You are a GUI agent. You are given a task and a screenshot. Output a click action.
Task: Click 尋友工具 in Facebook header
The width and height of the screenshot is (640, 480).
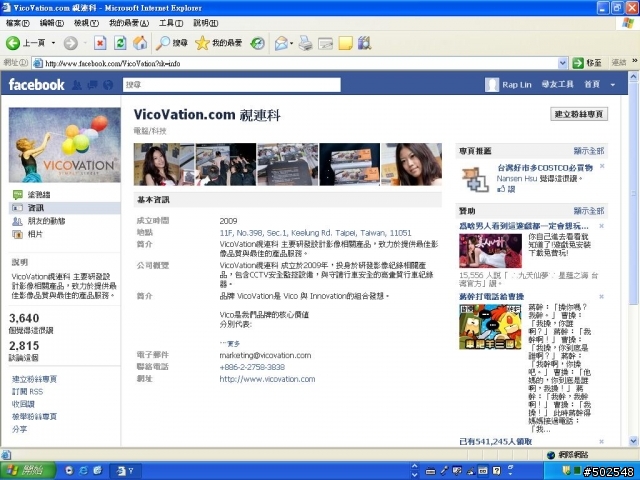[558, 84]
